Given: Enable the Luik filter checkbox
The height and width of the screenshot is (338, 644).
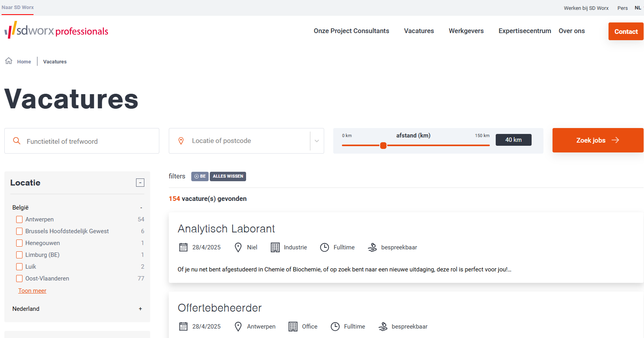Looking at the screenshot, I should point(19,267).
